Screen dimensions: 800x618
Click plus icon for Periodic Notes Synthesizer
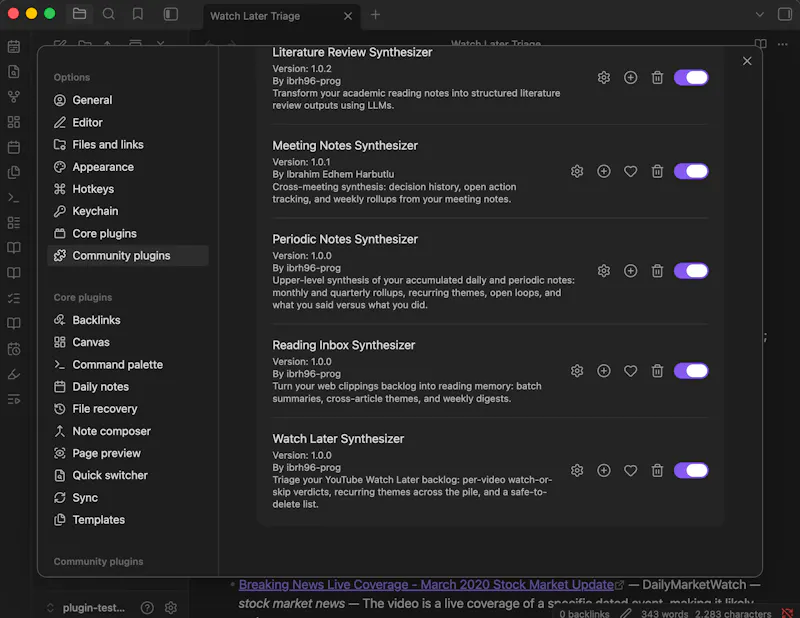(x=631, y=271)
